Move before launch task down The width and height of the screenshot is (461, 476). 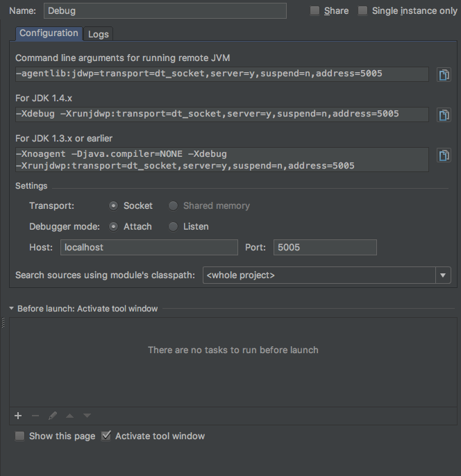87,416
